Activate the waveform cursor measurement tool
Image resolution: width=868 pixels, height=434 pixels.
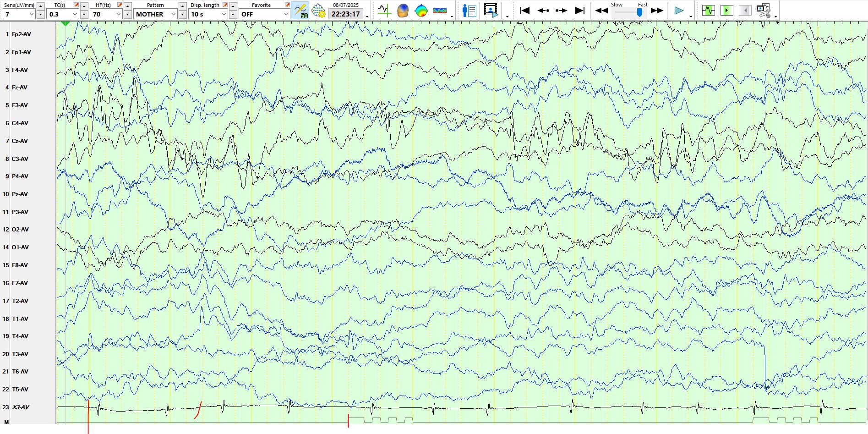click(x=384, y=10)
